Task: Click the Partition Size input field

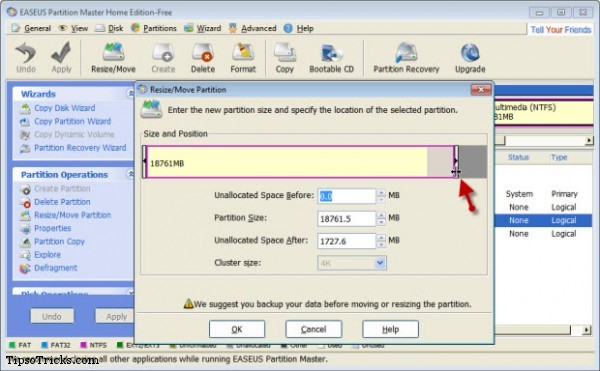Action: (x=346, y=219)
